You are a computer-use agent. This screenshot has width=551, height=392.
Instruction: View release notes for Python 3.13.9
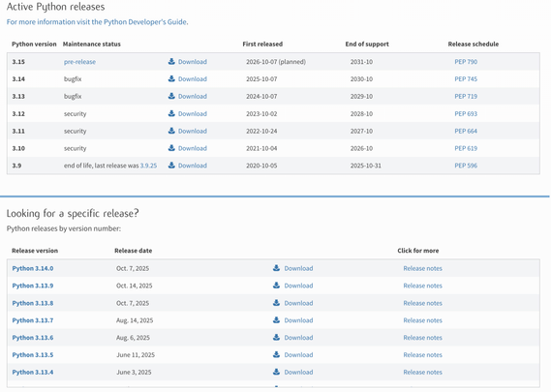[x=423, y=286]
